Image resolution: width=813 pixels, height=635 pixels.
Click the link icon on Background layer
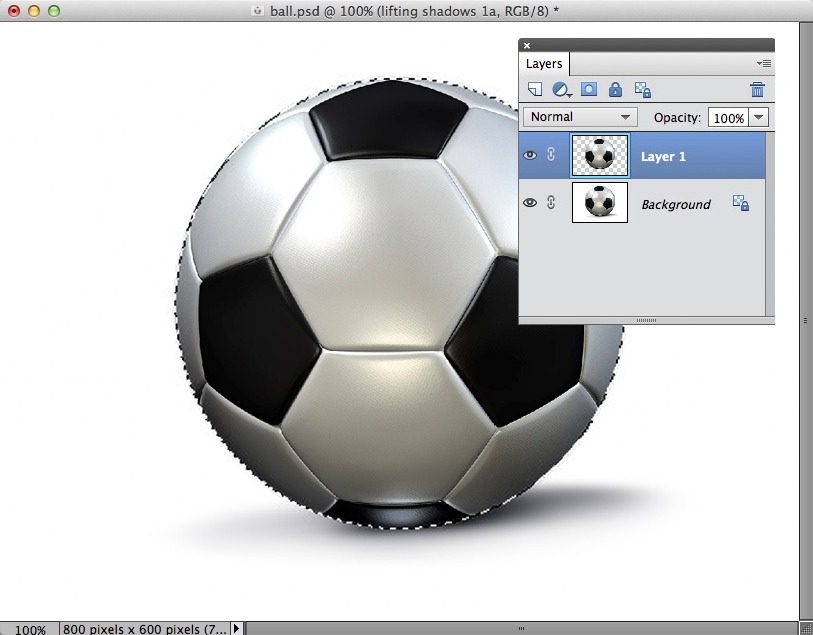click(x=550, y=203)
